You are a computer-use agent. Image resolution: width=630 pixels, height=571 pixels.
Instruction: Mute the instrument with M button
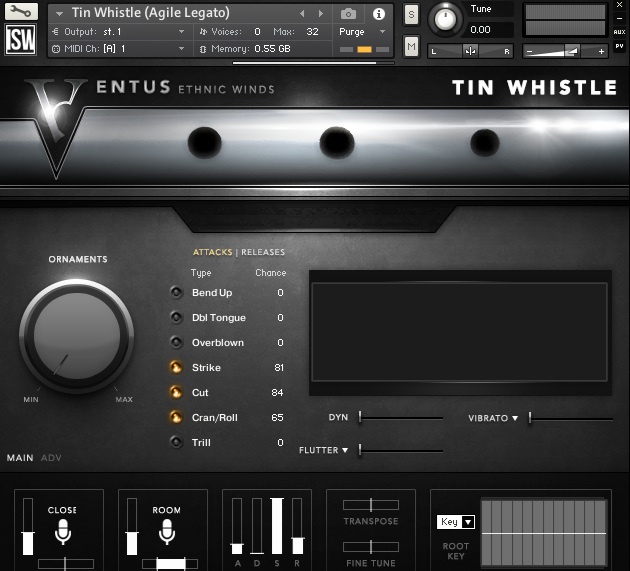(411, 47)
